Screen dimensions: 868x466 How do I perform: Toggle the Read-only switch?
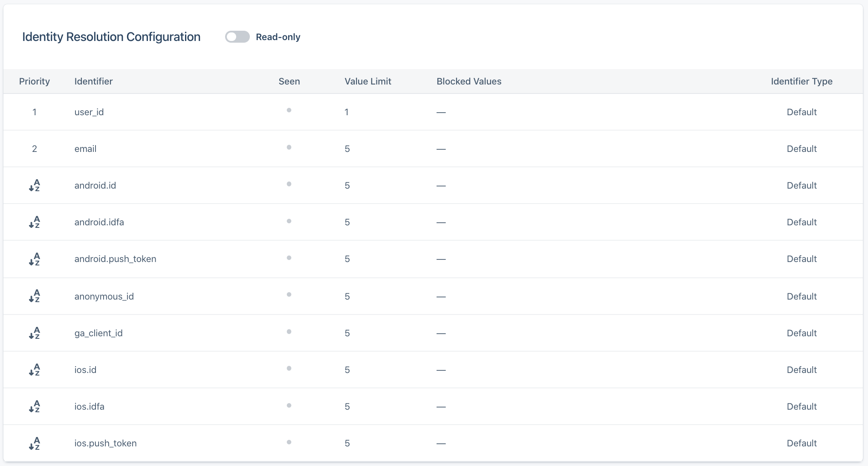pos(237,37)
